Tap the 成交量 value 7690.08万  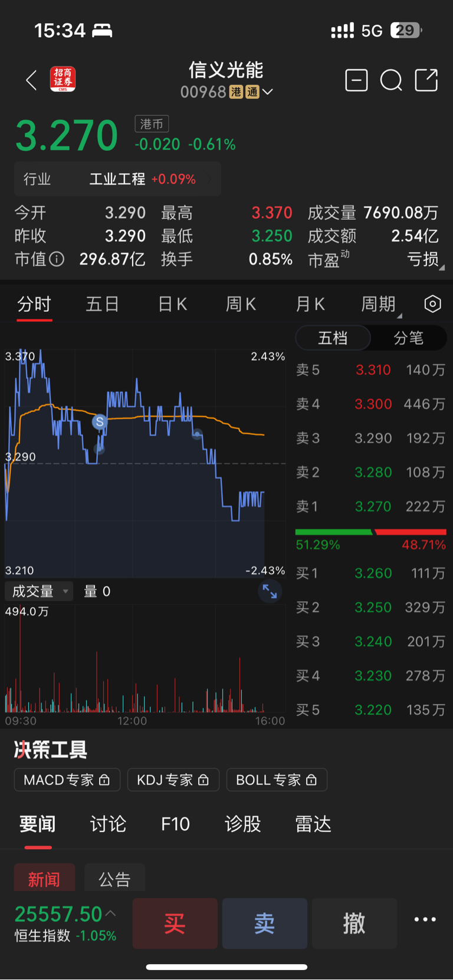click(x=401, y=212)
